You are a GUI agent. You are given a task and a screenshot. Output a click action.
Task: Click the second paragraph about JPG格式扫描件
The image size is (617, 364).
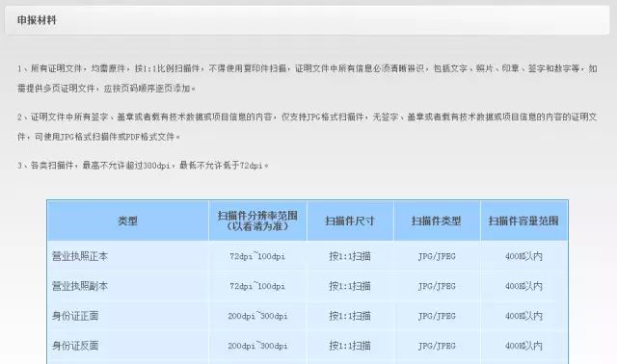click(x=307, y=126)
